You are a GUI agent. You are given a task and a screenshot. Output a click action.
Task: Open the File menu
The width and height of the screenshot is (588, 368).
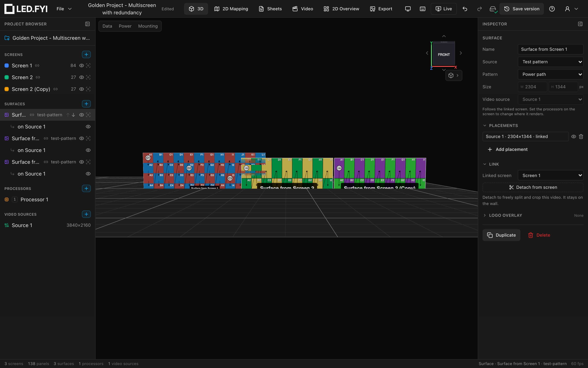click(64, 9)
